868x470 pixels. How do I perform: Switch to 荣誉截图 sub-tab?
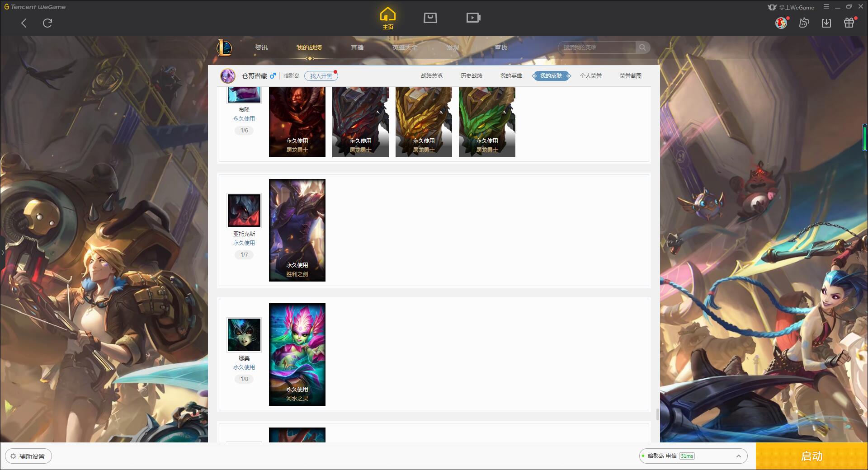pyautogui.click(x=631, y=76)
